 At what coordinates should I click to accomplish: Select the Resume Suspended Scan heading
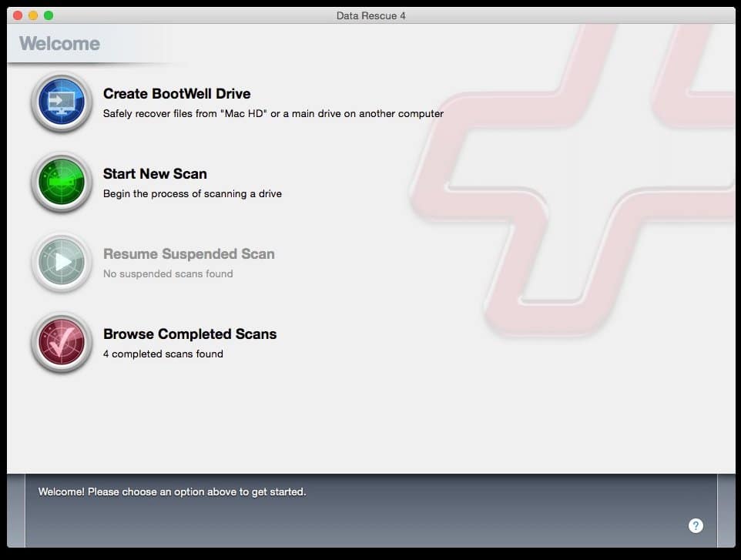[x=189, y=253]
